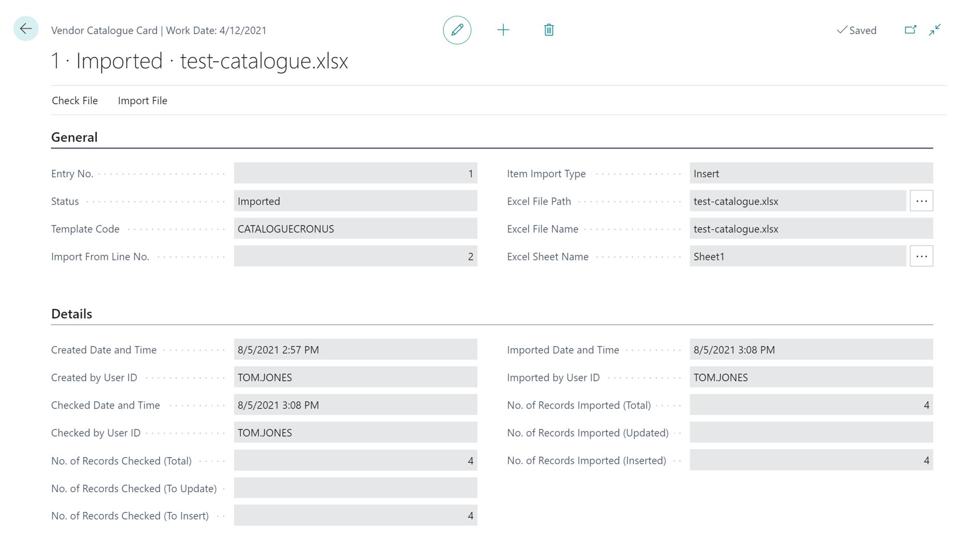Click the plus icon to create new
Viewport: 980px width, 535px height.
pyautogui.click(x=503, y=30)
